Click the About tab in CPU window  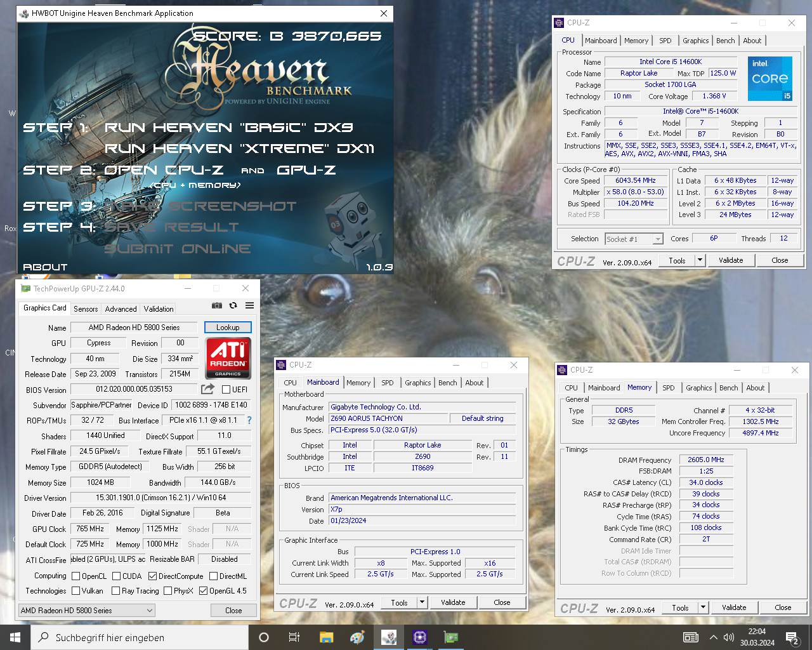(x=752, y=41)
